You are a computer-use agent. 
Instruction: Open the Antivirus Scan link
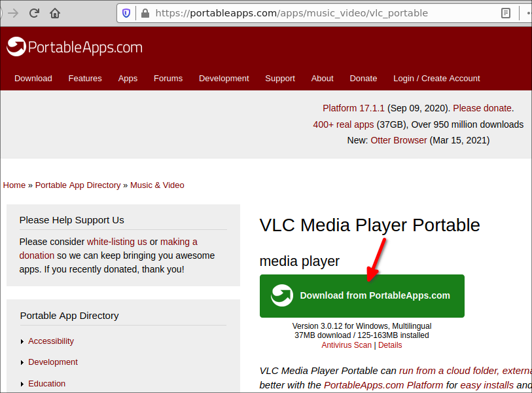click(346, 345)
